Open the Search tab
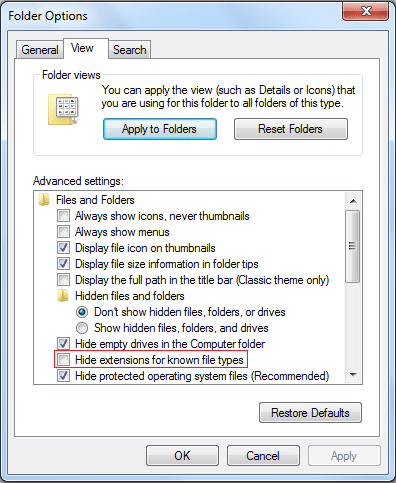 point(129,50)
